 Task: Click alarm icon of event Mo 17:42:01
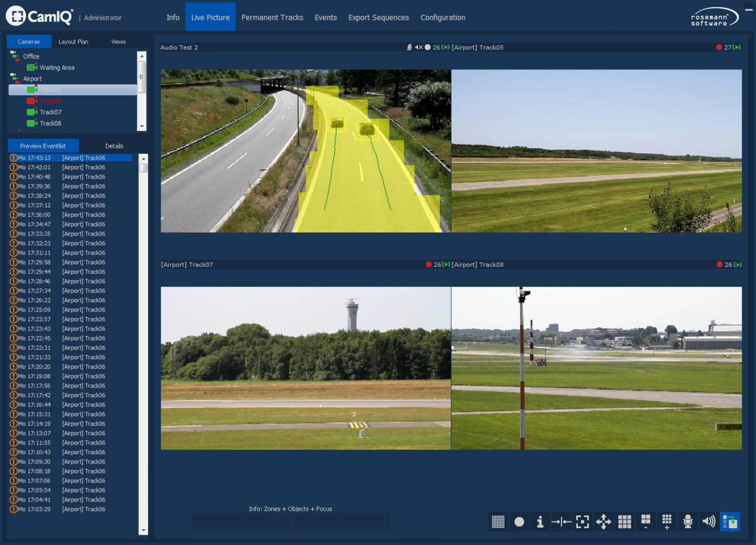pyautogui.click(x=13, y=167)
